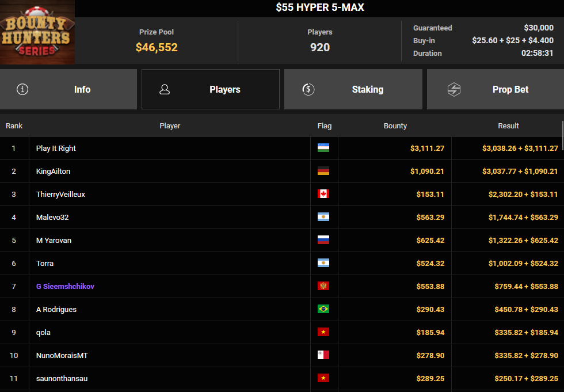564x392 pixels.
Task: Open the Info tab
Action: click(x=68, y=89)
